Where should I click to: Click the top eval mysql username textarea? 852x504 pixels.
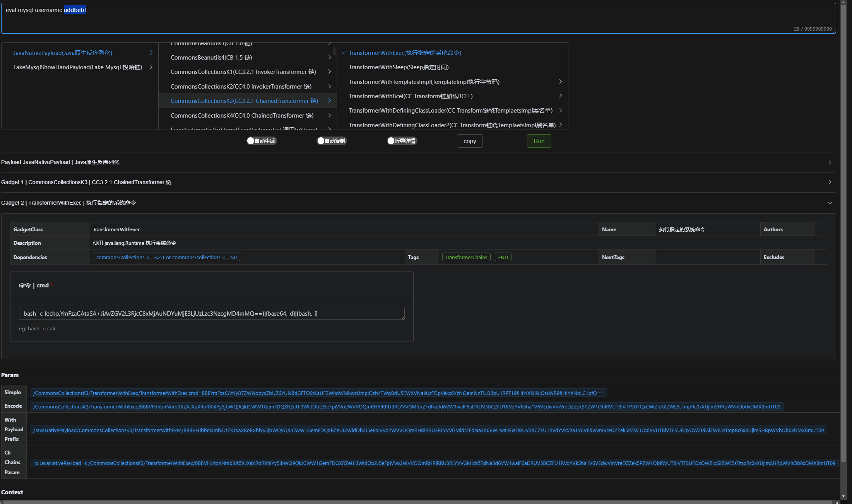click(418, 18)
